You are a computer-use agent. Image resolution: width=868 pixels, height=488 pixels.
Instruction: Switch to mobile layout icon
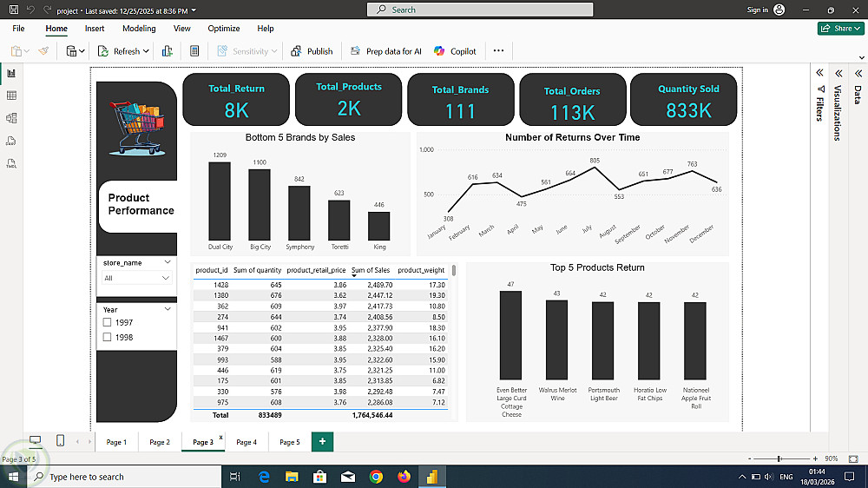tap(61, 441)
